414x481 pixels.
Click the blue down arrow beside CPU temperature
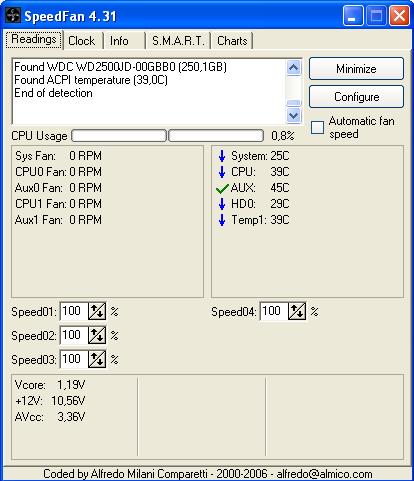[x=222, y=172]
